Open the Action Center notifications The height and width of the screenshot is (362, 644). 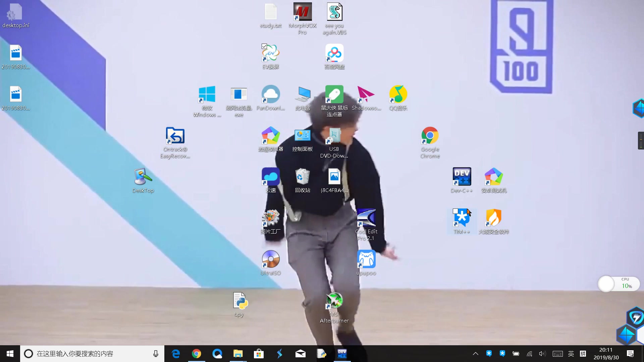[630, 354]
